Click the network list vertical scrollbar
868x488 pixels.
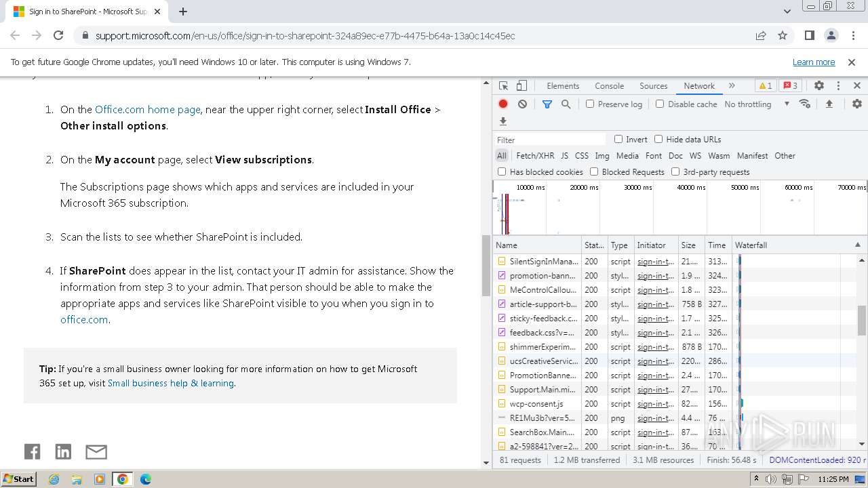point(862,320)
